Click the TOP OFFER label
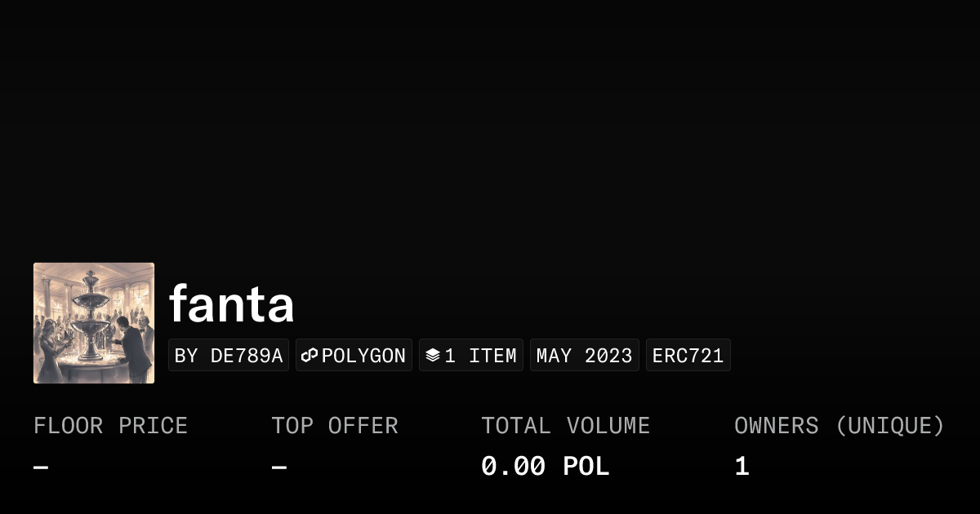Screen dimensions: 980x514 pos(335,426)
